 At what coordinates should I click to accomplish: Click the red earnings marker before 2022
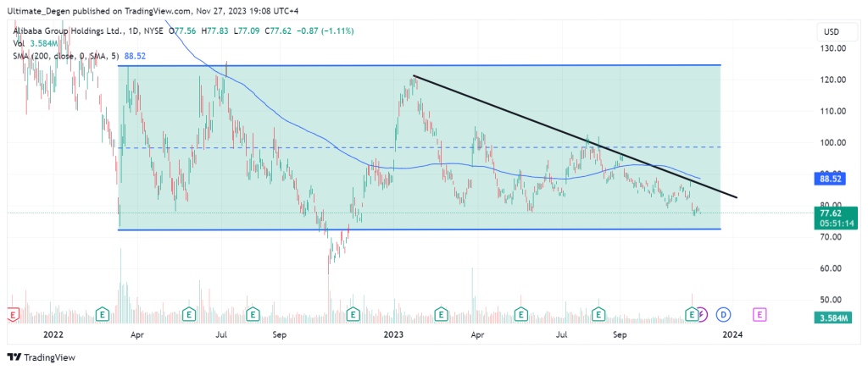(12, 314)
